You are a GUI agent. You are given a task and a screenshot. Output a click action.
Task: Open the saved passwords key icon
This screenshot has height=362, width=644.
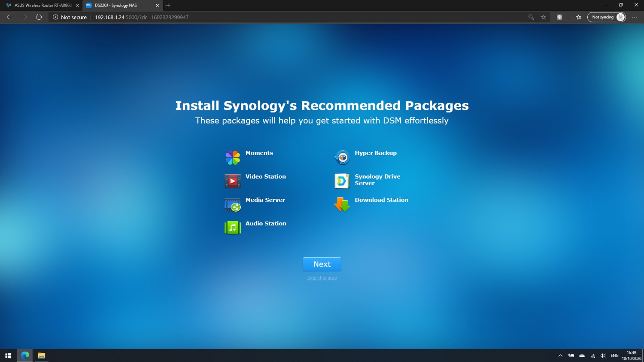coord(531,17)
